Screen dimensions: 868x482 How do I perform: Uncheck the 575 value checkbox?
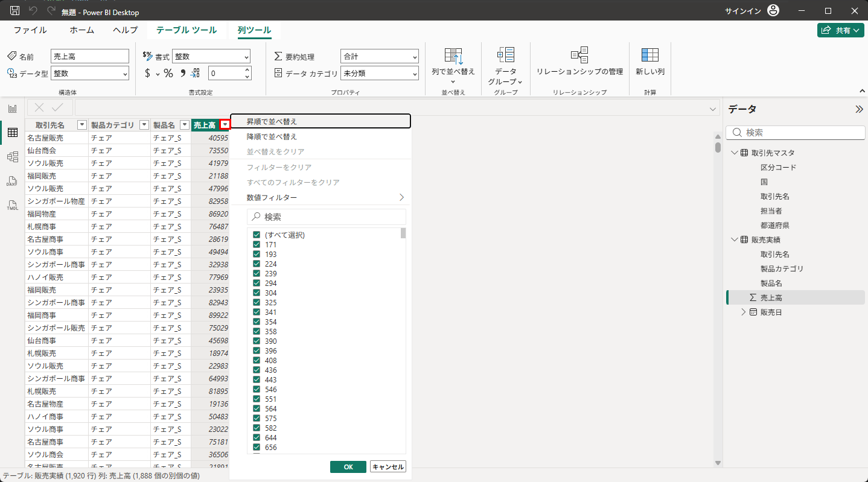tap(257, 418)
